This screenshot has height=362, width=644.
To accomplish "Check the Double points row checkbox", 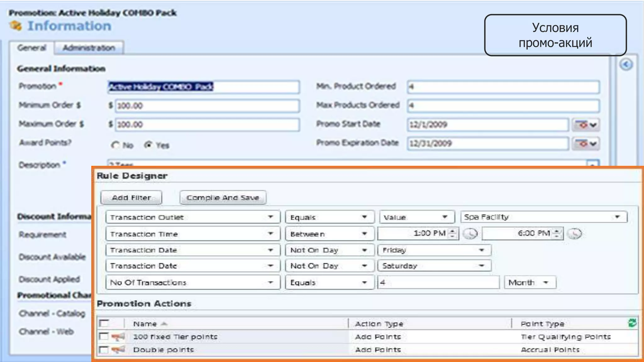I will coord(103,349).
